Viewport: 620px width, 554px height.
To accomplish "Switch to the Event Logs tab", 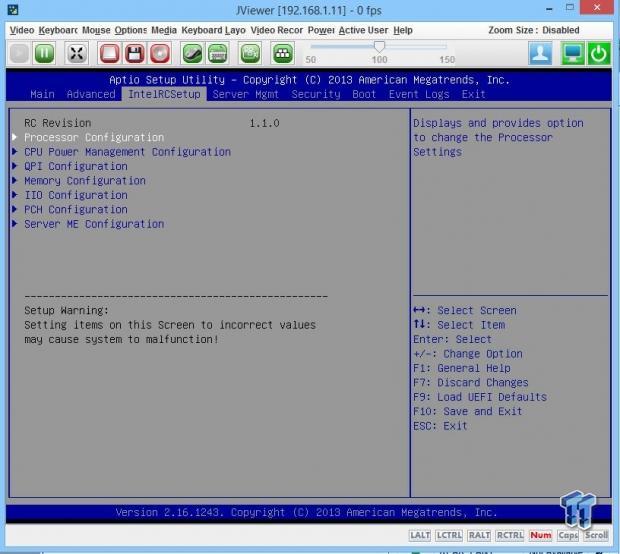I will pos(419,94).
